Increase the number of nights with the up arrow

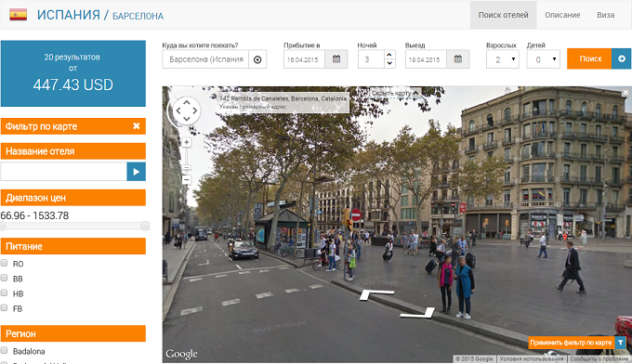click(x=388, y=55)
